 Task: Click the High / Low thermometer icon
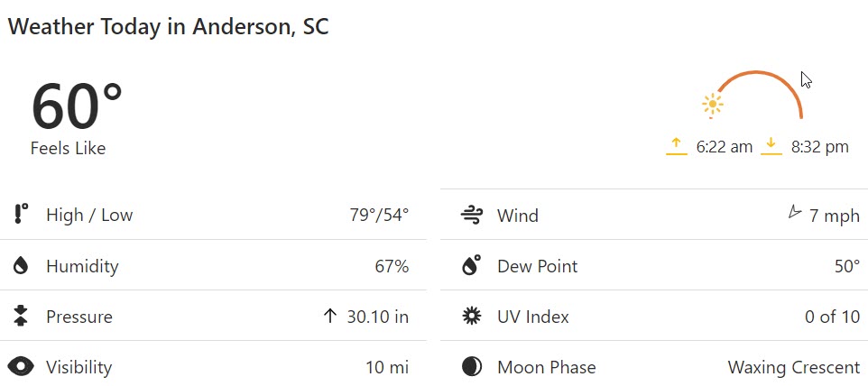coord(21,214)
